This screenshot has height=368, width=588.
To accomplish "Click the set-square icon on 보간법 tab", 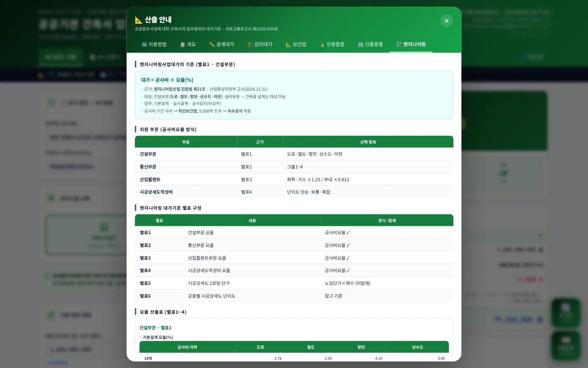I will [x=288, y=44].
